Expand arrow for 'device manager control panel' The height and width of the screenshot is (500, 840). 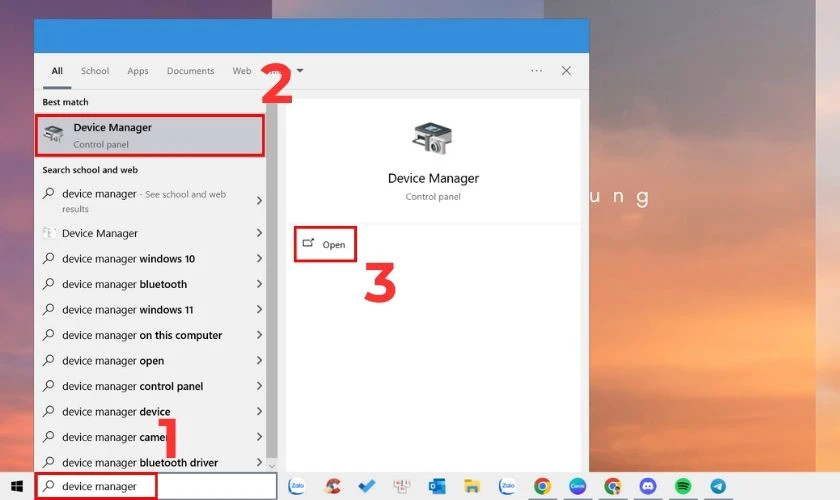[259, 386]
